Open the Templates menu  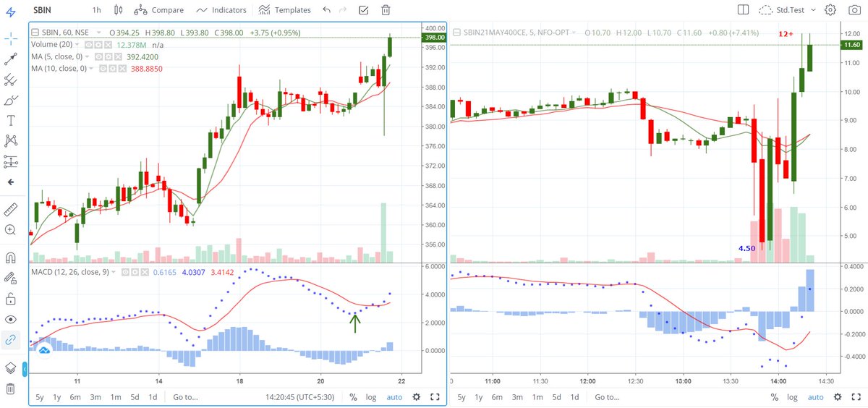(x=285, y=10)
